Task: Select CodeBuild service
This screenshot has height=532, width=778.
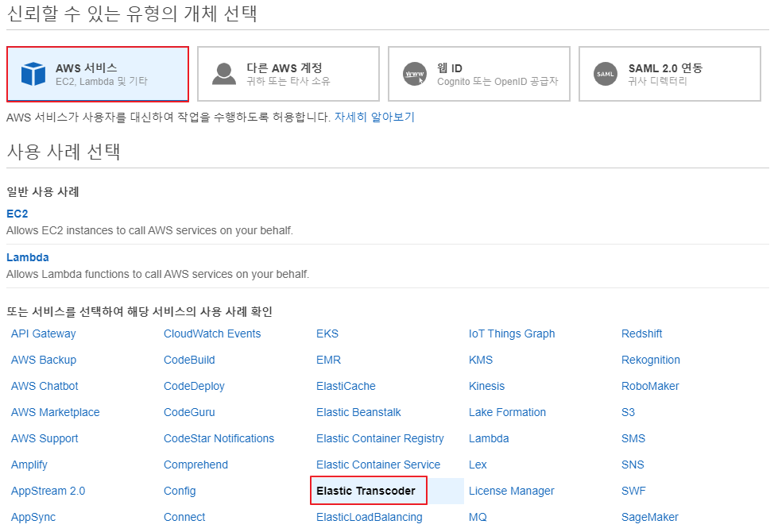Action: point(190,360)
